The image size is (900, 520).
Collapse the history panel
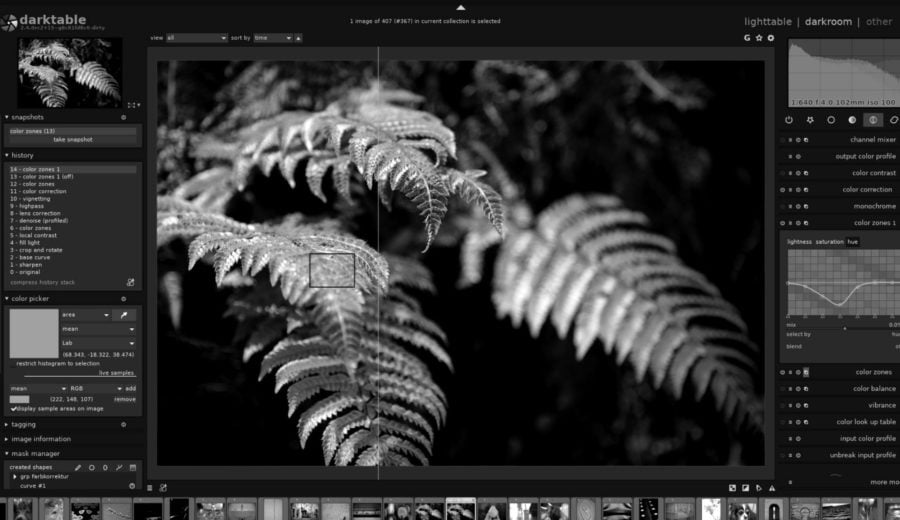click(x=7, y=156)
